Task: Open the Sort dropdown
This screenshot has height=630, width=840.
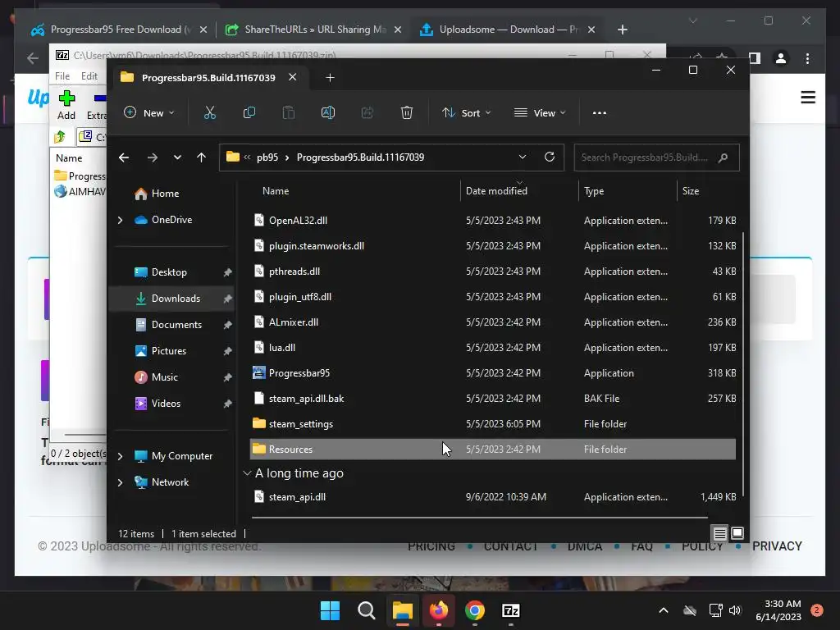Action: (x=466, y=113)
